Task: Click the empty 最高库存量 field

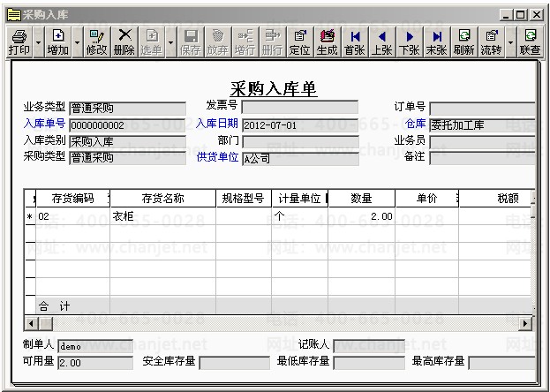Action: [x=502, y=363]
